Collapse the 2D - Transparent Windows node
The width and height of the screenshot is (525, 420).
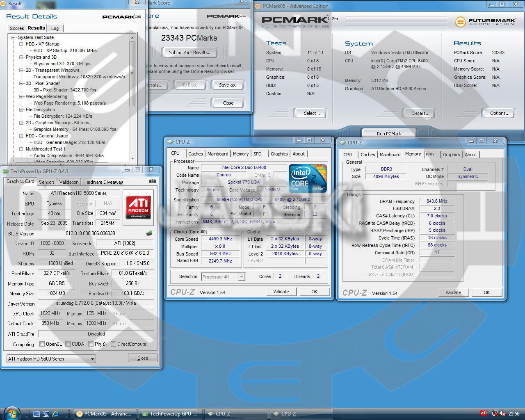click(21, 70)
